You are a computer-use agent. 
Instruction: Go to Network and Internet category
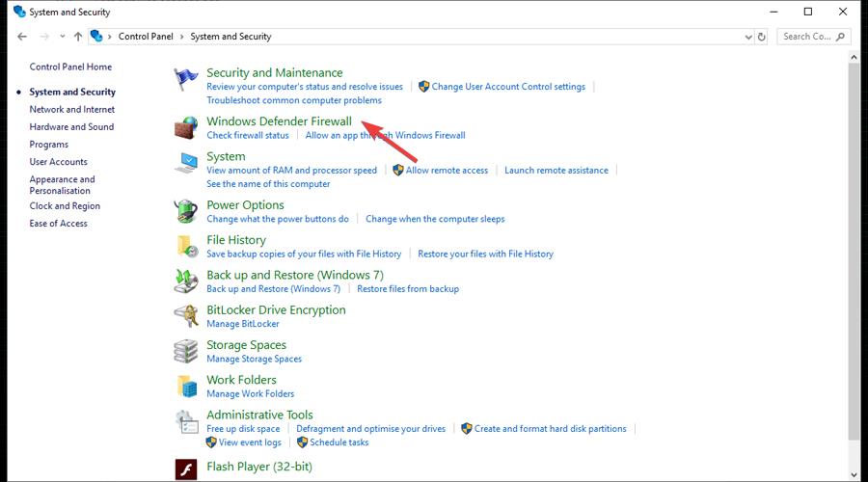[x=72, y=109]
